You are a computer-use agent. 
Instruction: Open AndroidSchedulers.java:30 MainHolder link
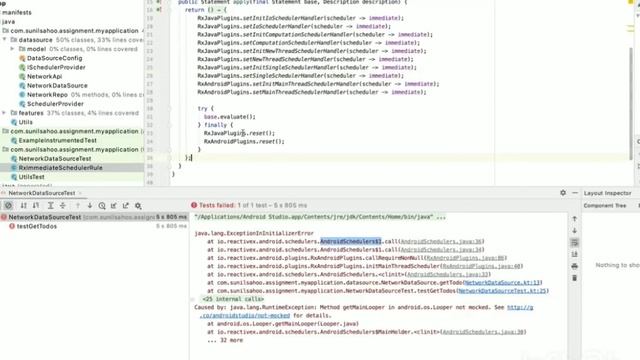click(x=484, y=332)
